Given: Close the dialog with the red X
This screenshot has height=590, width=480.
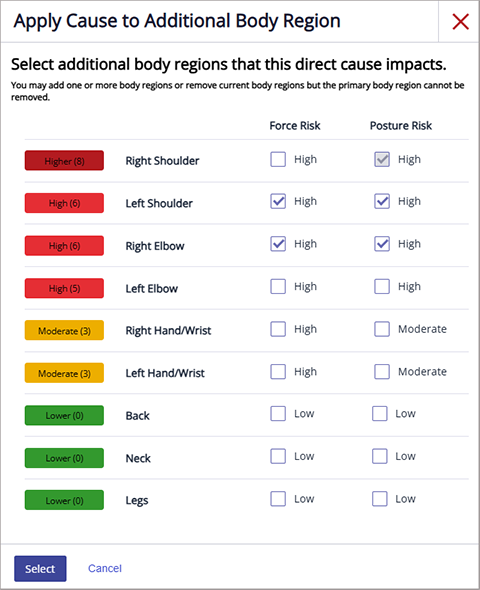Looking at the screenshot, I should (x=460, y=21).
